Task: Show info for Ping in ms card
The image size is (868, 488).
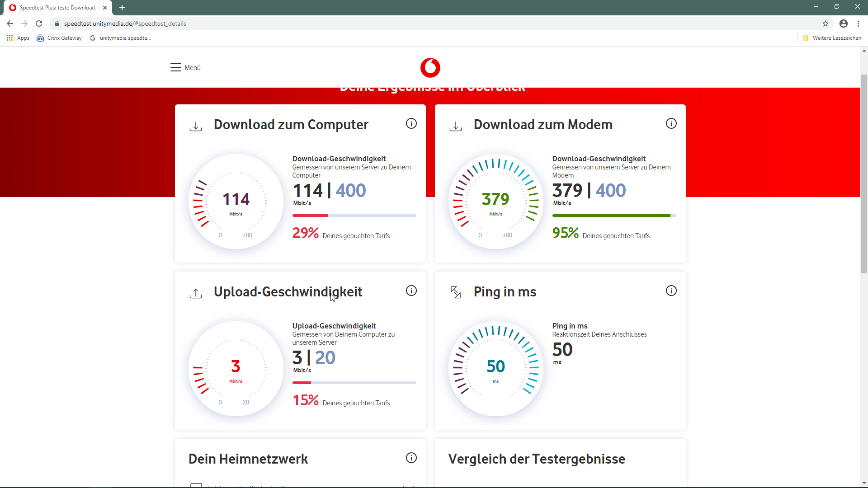Action: click(x=671, y=291)
